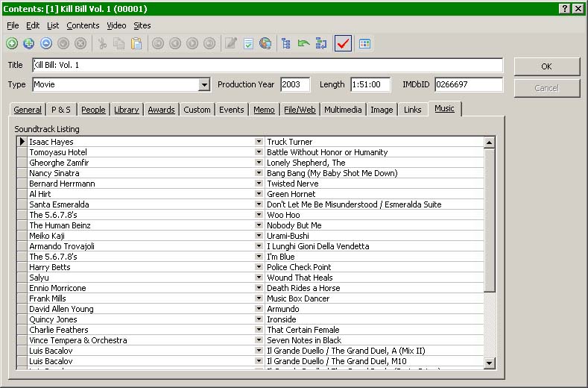Click the Cancel button
This screenshot has height=388, width=588.
547,88
